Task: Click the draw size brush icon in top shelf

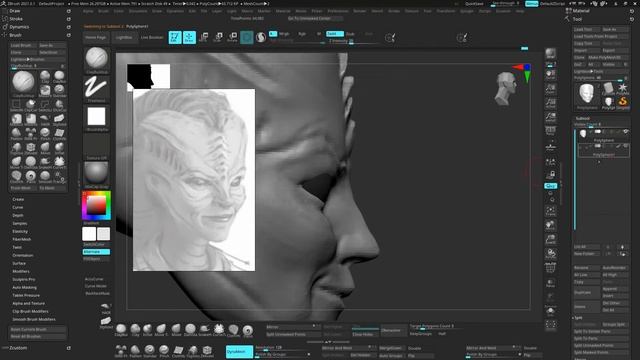Action: click(390, 38)
